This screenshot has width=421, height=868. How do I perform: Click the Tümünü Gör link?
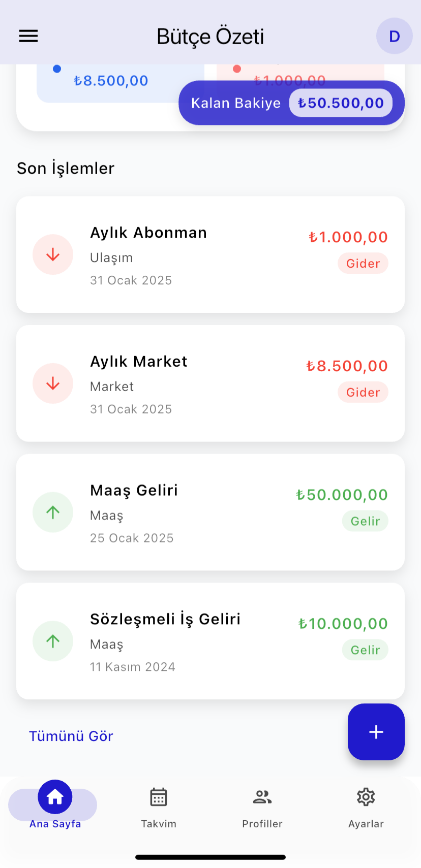[x=71, y=736]
